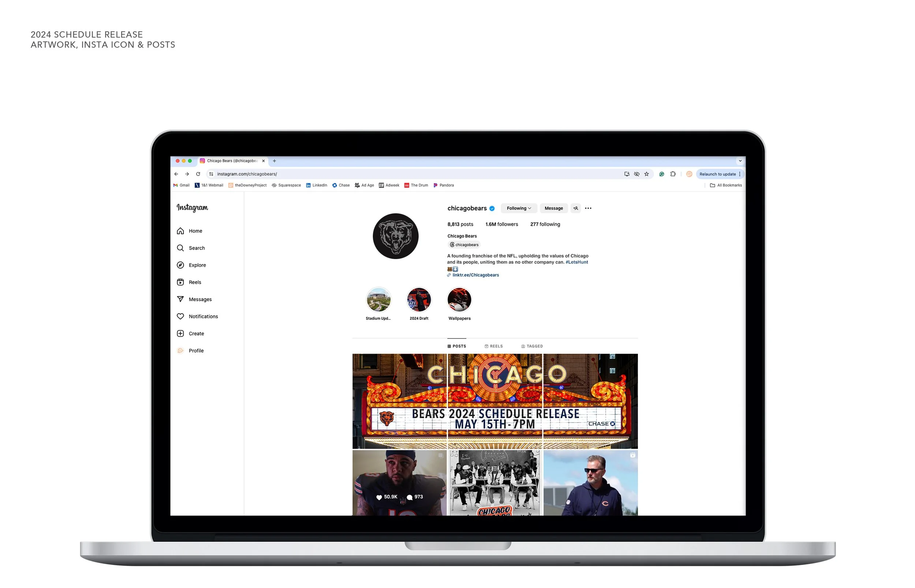Switch to the TAGGED tab
Screen dimensions: 915x588
click(532, 346)
